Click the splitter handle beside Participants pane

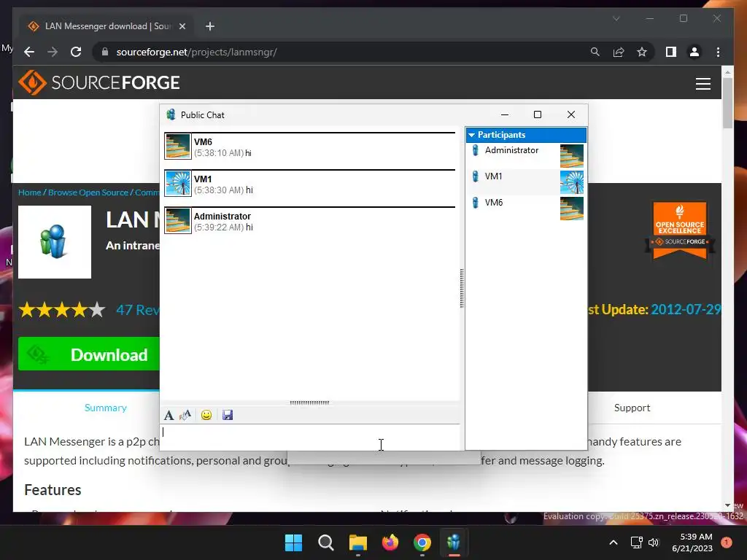pyautogui.click(x=462, y=288)
